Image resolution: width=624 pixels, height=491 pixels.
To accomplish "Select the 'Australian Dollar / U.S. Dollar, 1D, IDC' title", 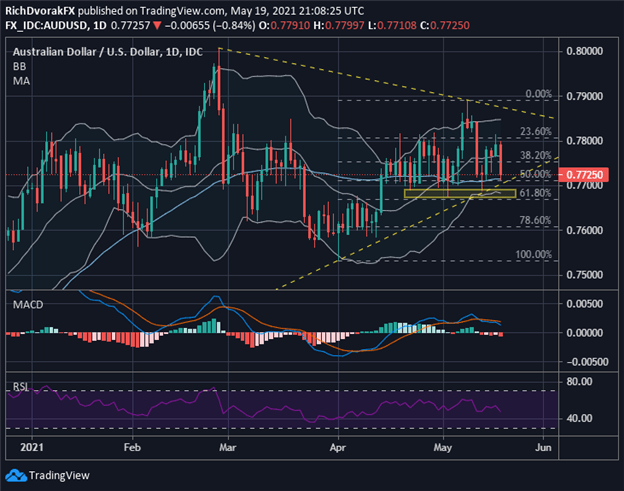I will tap(108, 52).
